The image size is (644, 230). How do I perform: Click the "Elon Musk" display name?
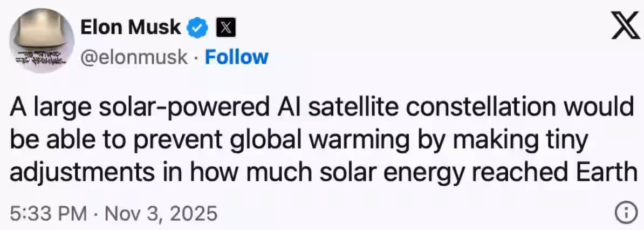coord(131,27)
